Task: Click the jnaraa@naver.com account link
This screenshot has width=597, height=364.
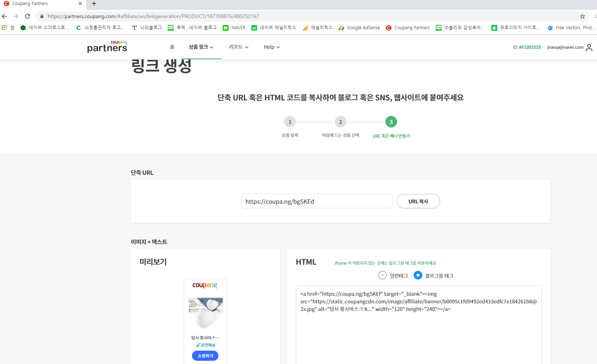Action: click(x=565, y=47)
